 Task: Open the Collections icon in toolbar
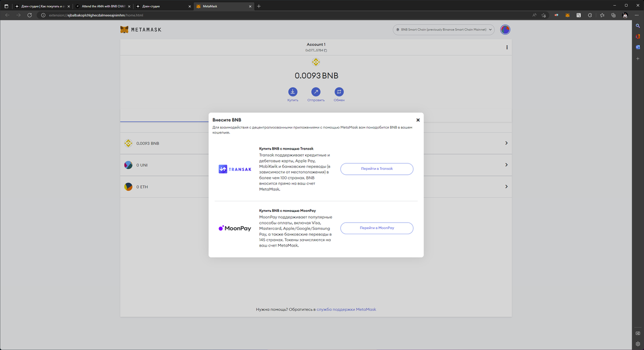point(613,15)
